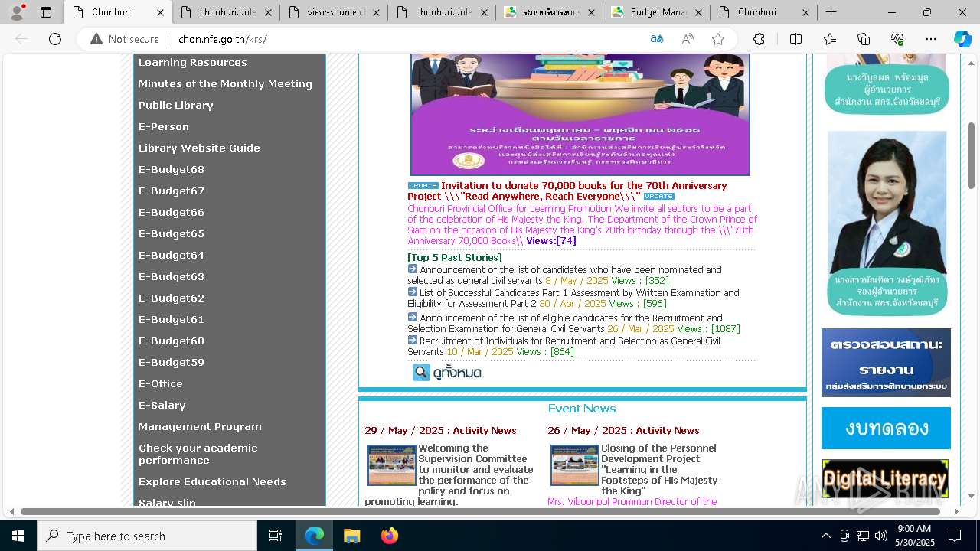Open Browser essentials heart icon
Image resolution: width=980 pixels, height=551 pixels.
[897, 39]
